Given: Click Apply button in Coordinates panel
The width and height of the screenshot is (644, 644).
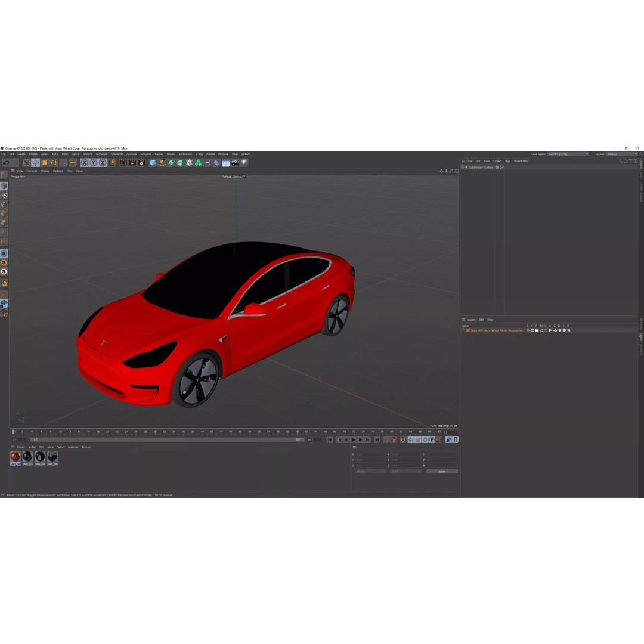Looking at the screenshot, I should 442,472.
